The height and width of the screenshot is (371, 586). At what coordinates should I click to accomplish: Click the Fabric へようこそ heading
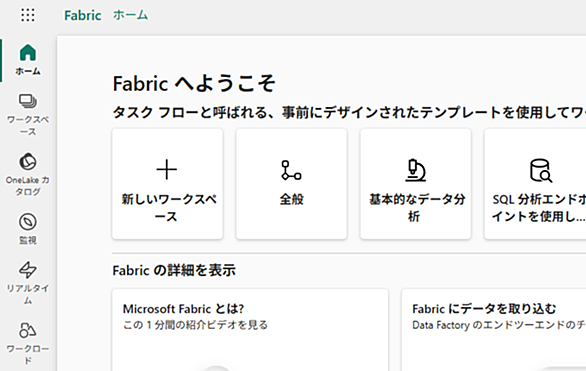coord(194,83)
